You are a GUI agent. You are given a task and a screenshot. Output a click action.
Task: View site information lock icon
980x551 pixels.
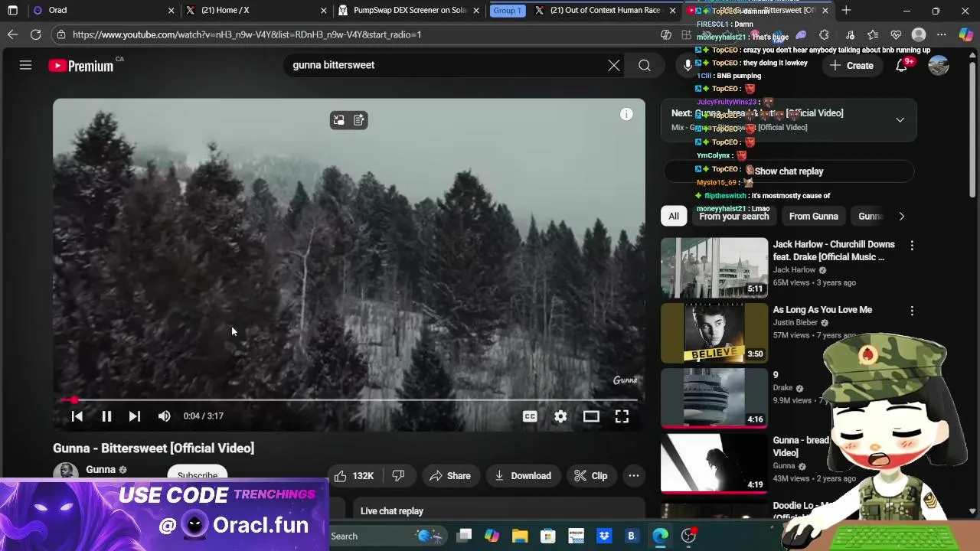pos(61,34)
